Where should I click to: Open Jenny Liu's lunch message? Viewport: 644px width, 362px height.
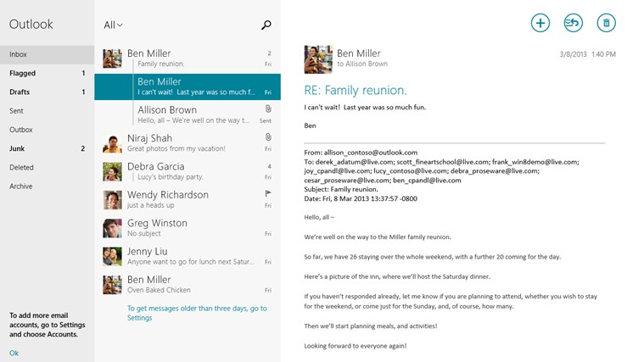coord(188,257)
